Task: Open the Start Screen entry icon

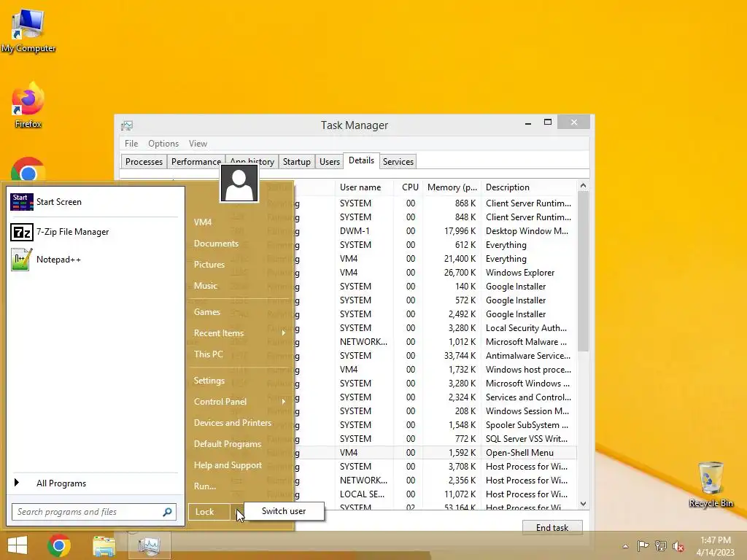Action: 21,202
